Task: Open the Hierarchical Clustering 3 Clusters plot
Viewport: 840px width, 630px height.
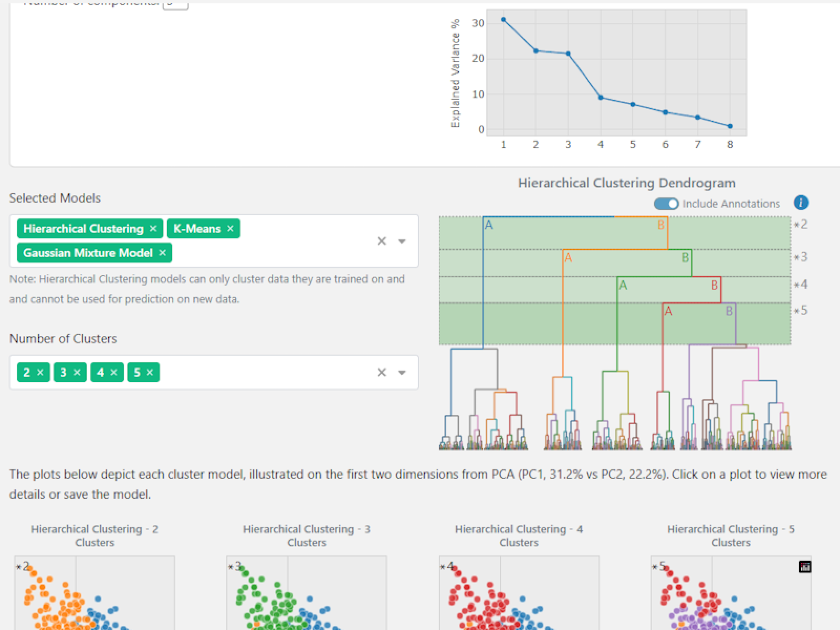Action: (x=307, y=593)
